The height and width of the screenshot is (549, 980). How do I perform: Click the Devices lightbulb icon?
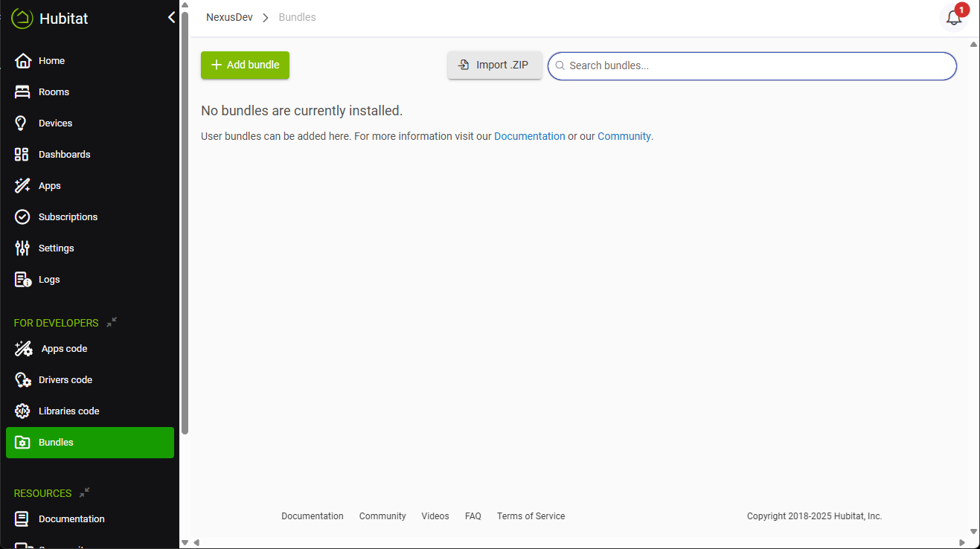click(x=22, y=123)
